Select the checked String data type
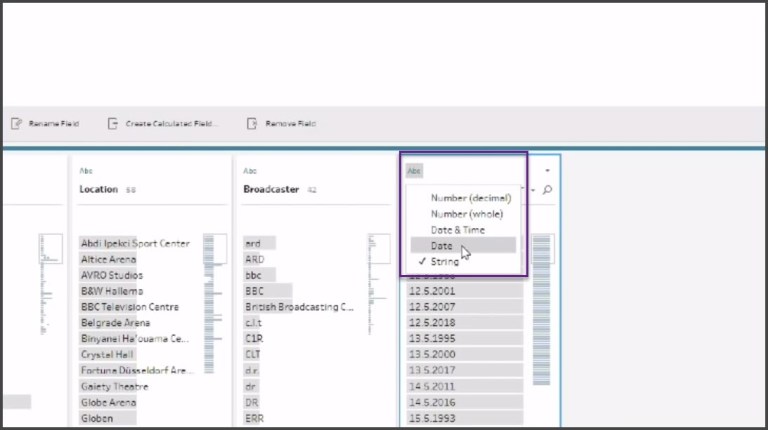768x430 pixels. (445, 261)
